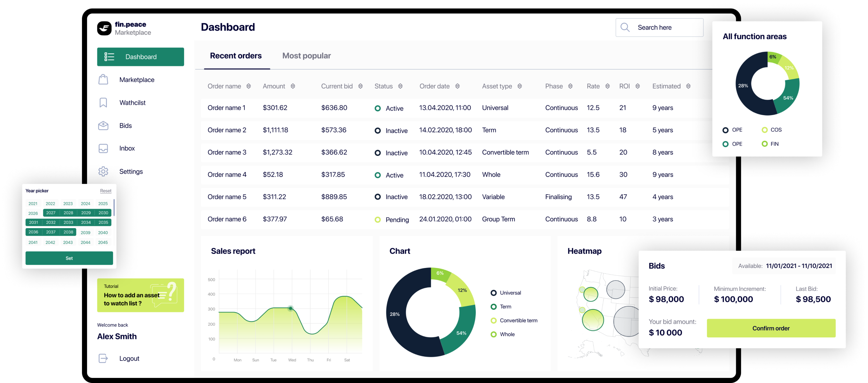The height and width of the screenshot is (383, 868).
Task: Open the Inbox tray icon
Action: pos(103,148)
